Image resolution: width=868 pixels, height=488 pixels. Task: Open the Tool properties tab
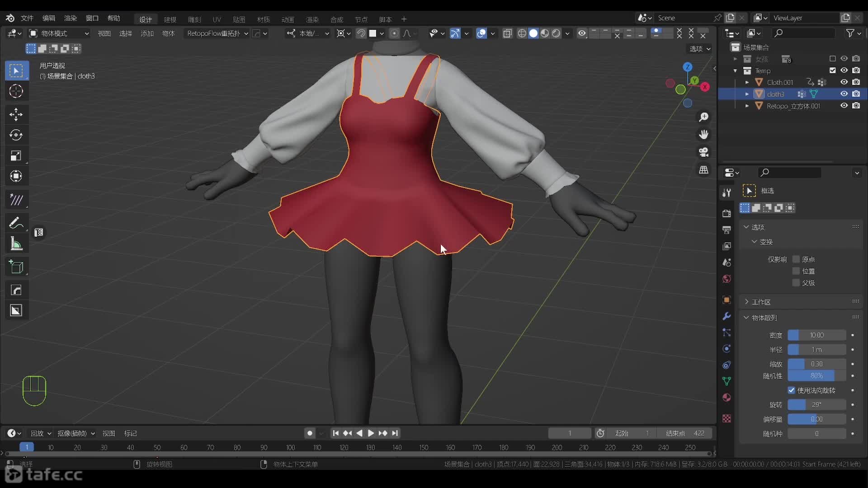coord(726,193)
